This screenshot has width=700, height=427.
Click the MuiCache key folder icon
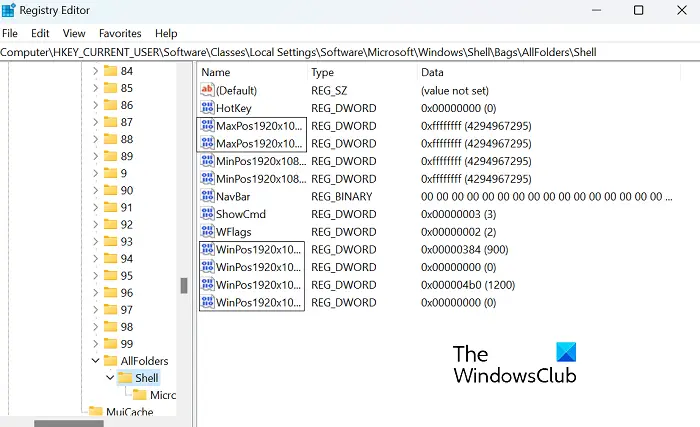[96, 411]
